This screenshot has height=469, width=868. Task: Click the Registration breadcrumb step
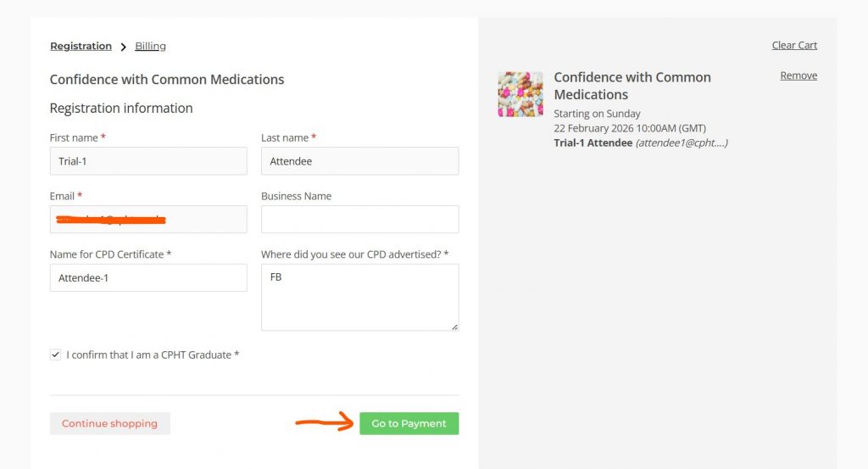coord(81,46)
